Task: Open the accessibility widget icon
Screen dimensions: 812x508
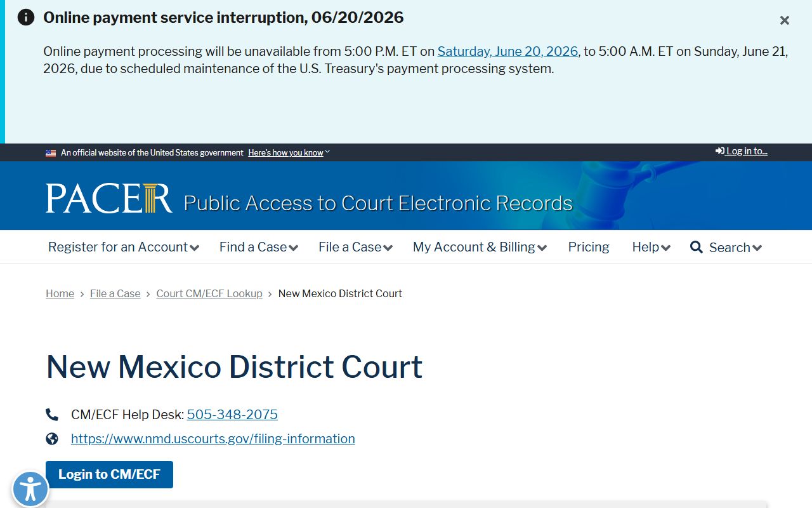Action: pos(30,490)
